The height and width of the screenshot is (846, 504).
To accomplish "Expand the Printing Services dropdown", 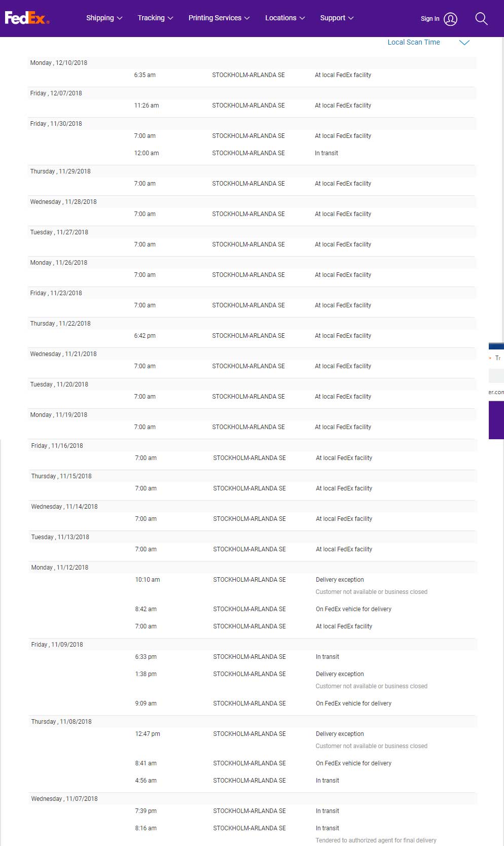I will (219, 18).
